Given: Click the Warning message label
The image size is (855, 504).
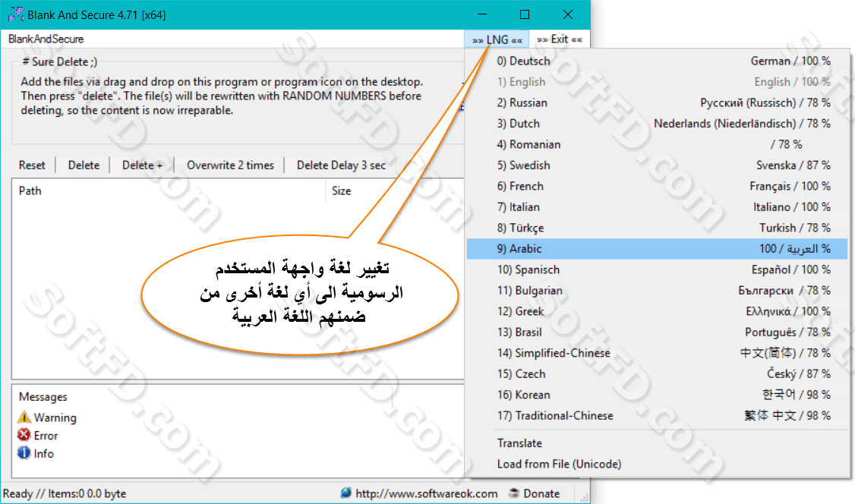Looking at the screenshot, I should pyautogui.click(x=55, y=418).
